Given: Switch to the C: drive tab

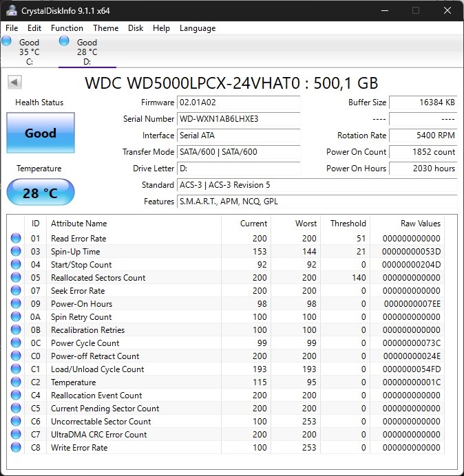Looking at the screenshot, I should 29,52.
